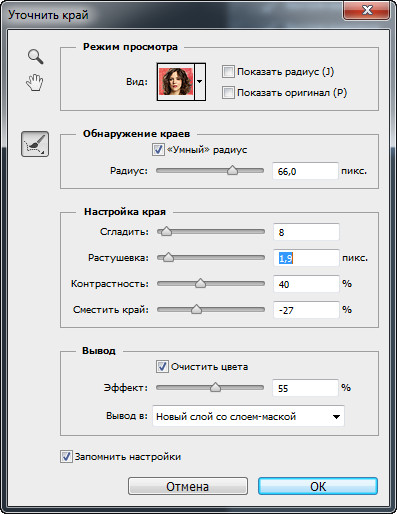Click the Эффект slider handle

pos(216,387)
